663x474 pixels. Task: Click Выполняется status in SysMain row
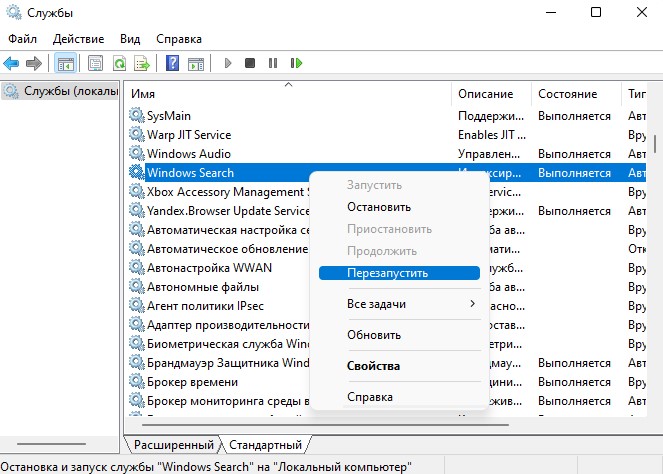click(x=574, y=115)
